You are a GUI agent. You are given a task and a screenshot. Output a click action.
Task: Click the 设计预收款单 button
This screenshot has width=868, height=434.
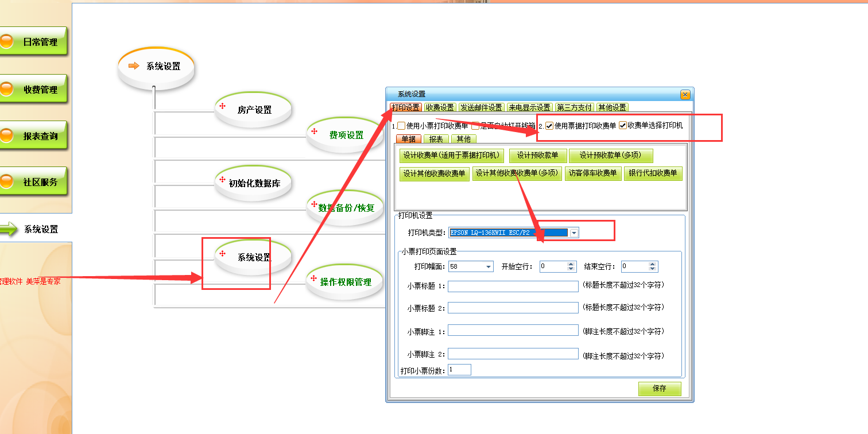click(537, 156)
